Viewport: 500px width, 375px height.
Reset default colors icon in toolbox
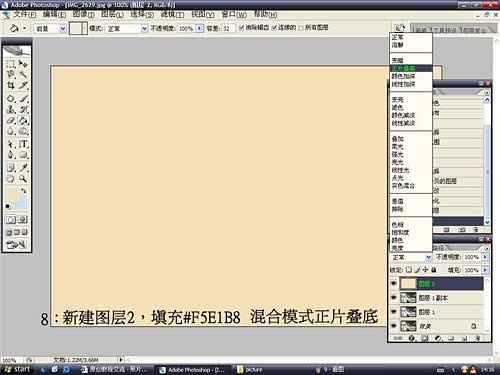(8, 207)
